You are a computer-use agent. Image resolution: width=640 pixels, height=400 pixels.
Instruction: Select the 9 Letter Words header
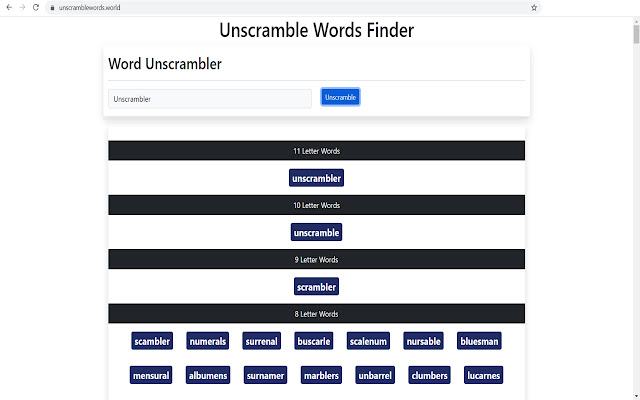click(316, 259)
